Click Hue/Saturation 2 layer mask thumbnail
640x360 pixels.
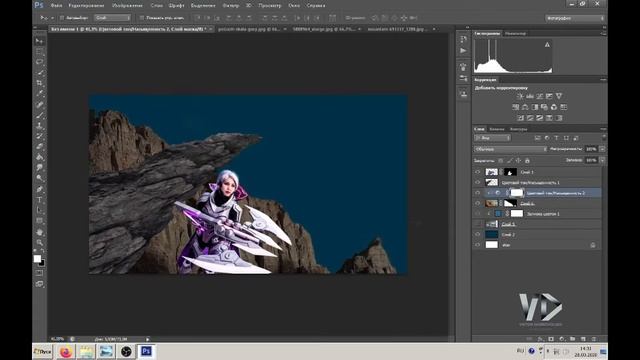pos(517,193)
